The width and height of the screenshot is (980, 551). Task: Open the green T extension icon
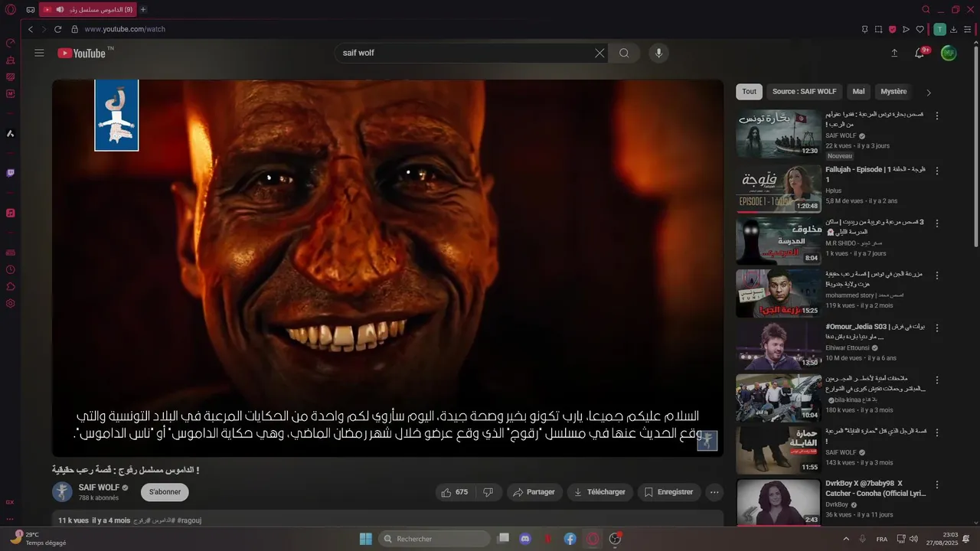(939, 29)
